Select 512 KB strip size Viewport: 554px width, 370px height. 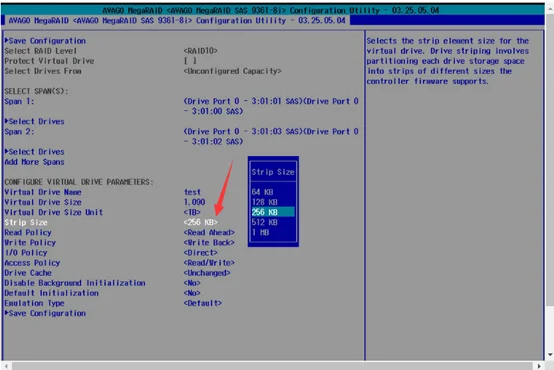pos(264,222)
